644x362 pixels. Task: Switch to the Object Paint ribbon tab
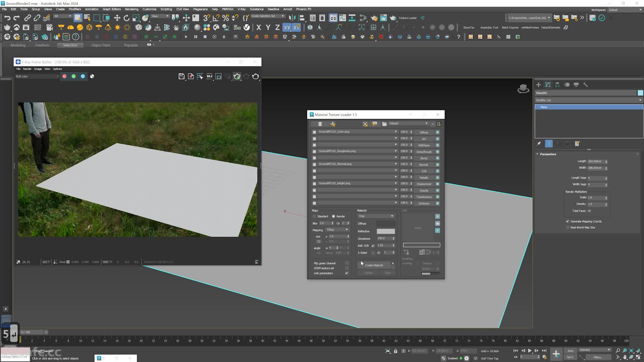click(x=101, y=45)
